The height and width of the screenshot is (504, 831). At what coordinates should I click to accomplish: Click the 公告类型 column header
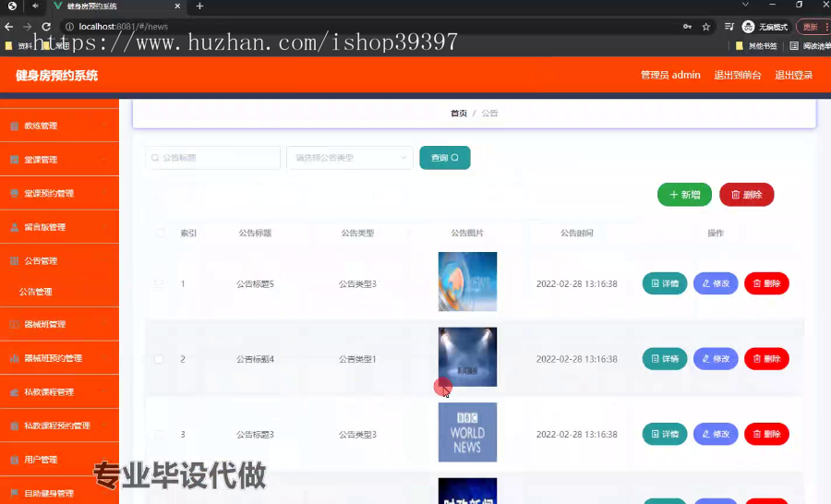[357, 234]
